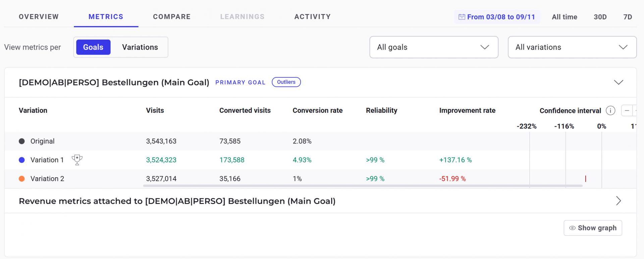Open the Compare tab
Viewport: 644px width, 259px height.
point(172,17)
